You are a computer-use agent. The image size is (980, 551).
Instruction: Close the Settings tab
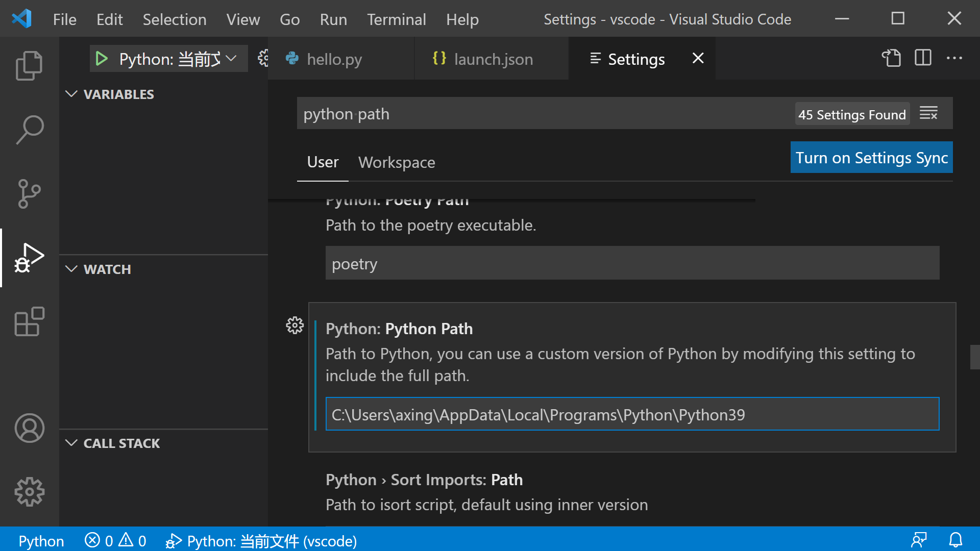(698, 58)
